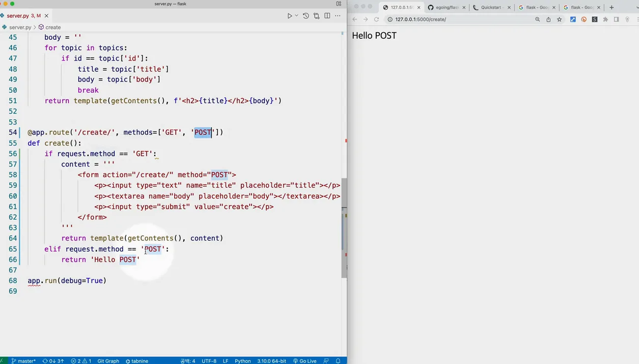The height and width of the screenshot is (364, 639).
Task: Go back in the browser
Action: pyautogui.click(x=355, y=19)
